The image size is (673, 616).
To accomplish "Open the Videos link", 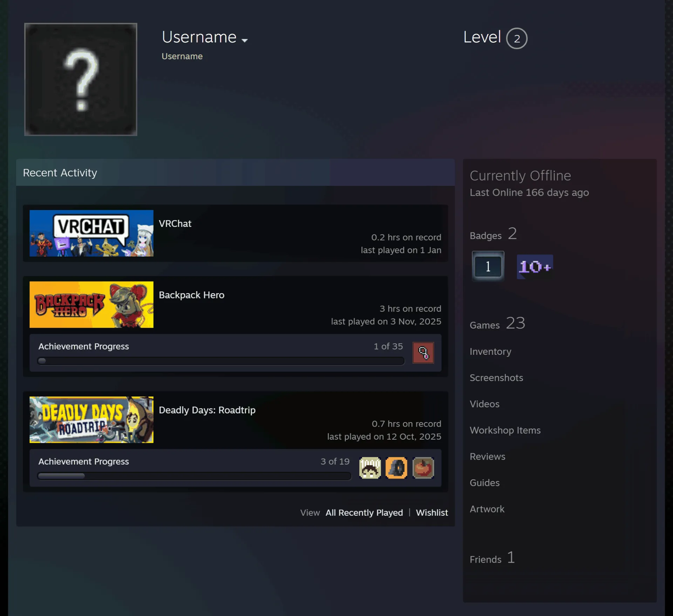I will tap(484, 404).
